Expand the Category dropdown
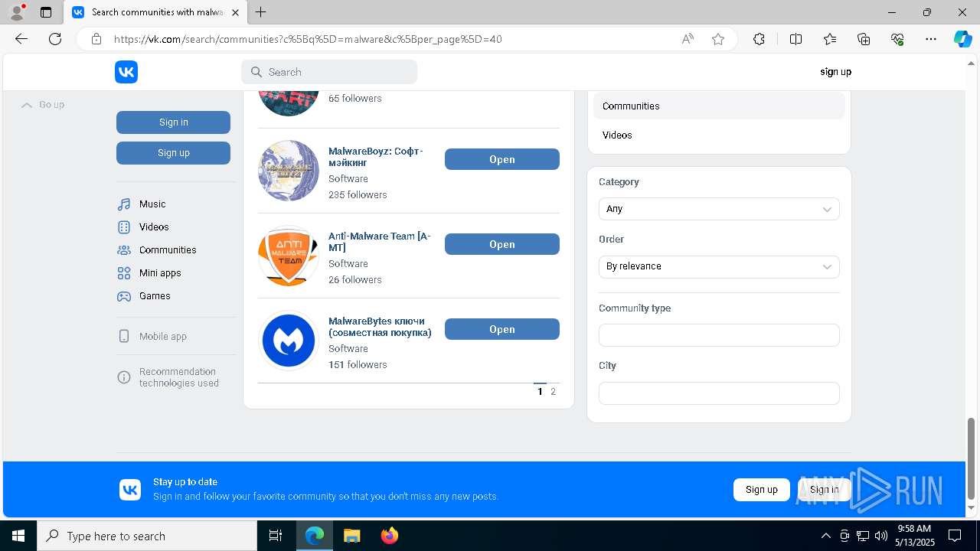Image resolution: width=980 pixels, height=551 pixels. click(719, 209)
